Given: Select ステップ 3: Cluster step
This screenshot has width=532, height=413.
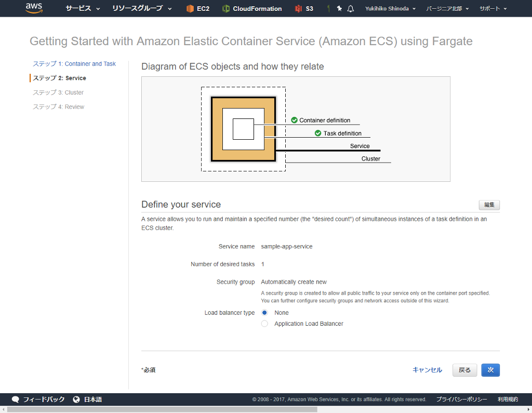Looking at the screenshot, I should pyautogui.click(x=58, y=92).
